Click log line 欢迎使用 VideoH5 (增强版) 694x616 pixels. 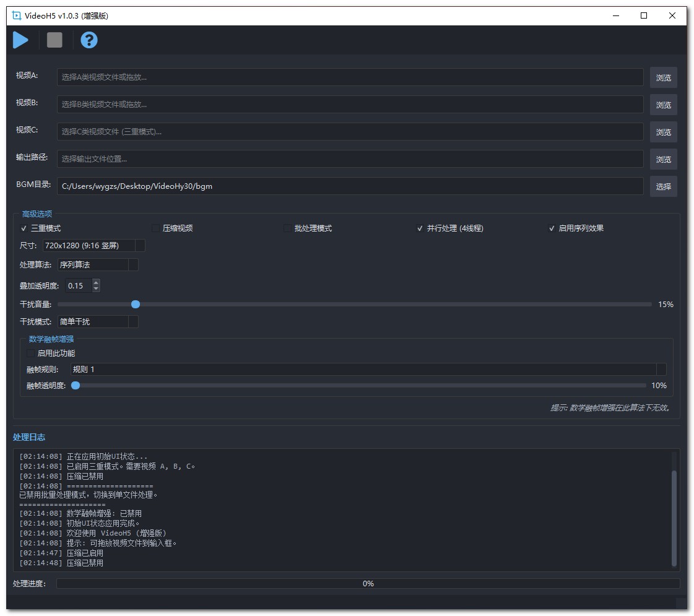92,533
